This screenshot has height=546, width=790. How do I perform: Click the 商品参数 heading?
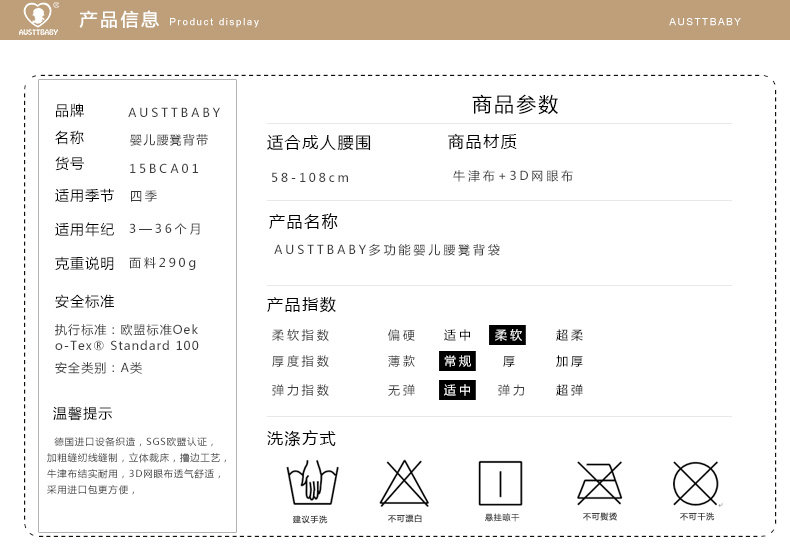(515, 105)
